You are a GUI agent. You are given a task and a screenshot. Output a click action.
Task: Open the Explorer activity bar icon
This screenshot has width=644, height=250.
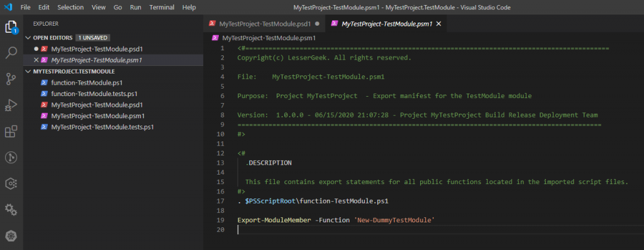[x=11, y=27]
